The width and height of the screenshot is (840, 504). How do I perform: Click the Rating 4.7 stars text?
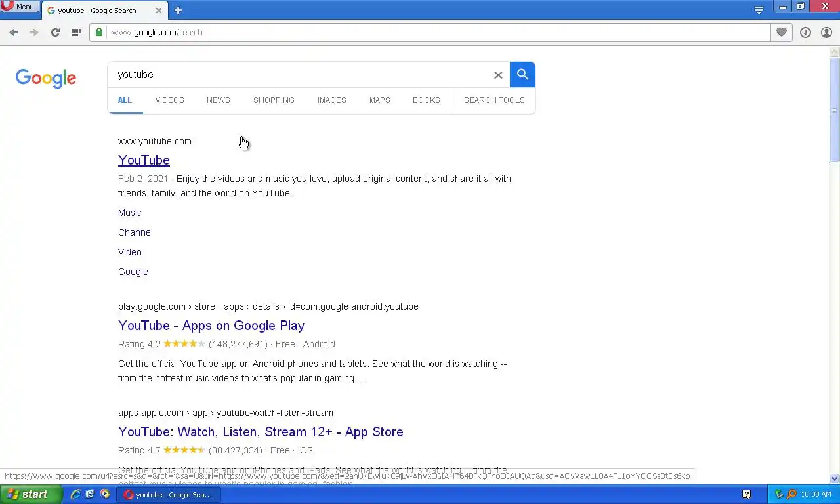click(x=161, y=450)
